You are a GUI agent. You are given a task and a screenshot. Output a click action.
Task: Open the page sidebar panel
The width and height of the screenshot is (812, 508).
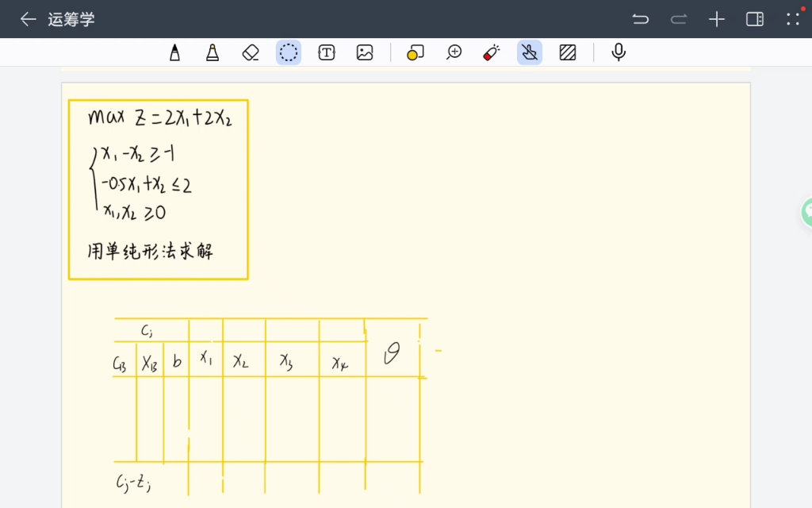pyautogui.click(x=754, y=18)
